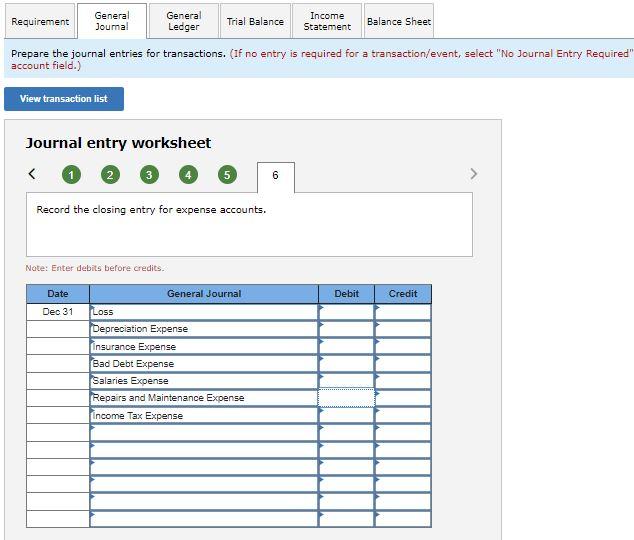Click the previous entry left chevron
The height and width of the screenshot is (540, 634).
tap(32, 174)
